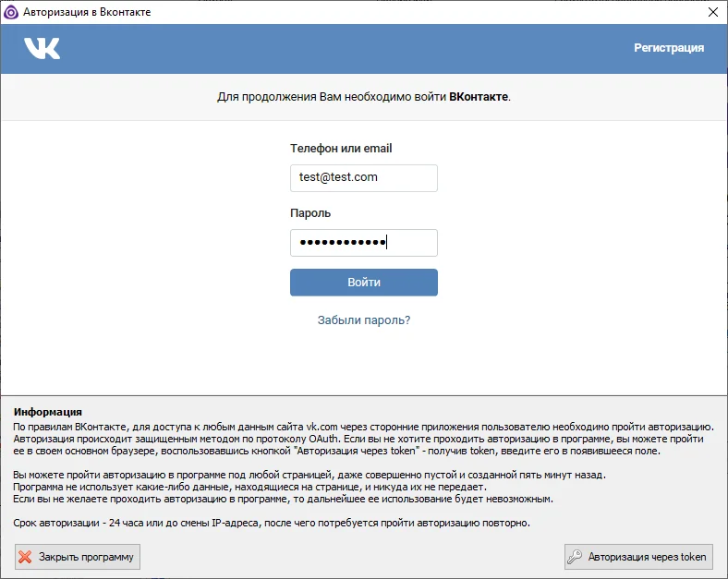Click the purple app icon in title bar

tap(11, 12)
